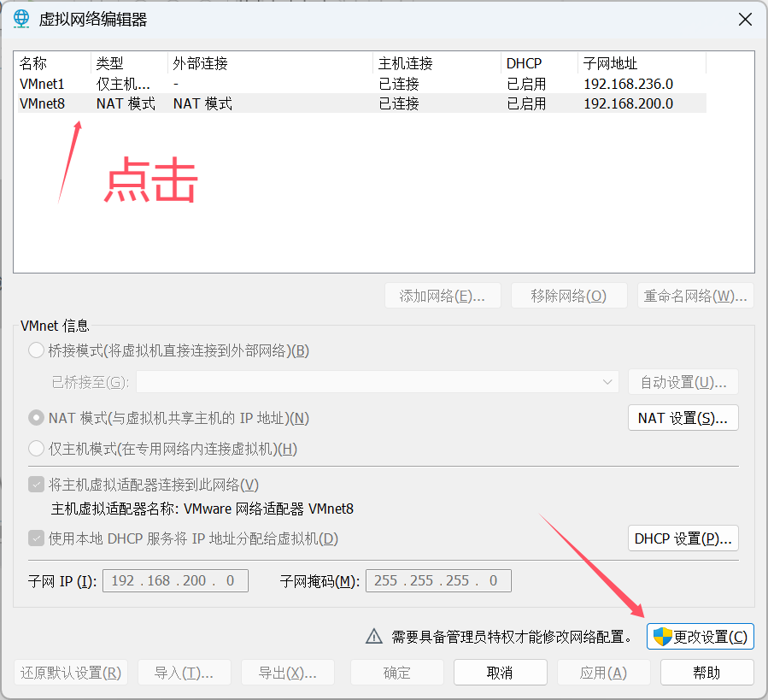
Task: Click the 确定 button
Action: [396, 673]
